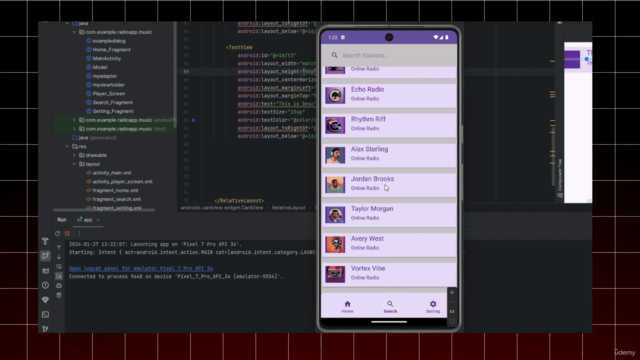Expand the test radioapp.music package

[x=74, y=129]
